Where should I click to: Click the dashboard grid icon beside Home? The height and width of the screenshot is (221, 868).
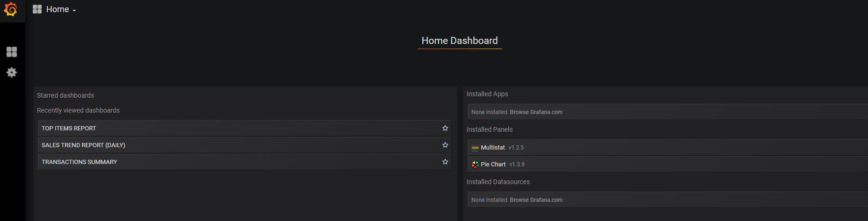pyautogui.click(x=37, y=9)
